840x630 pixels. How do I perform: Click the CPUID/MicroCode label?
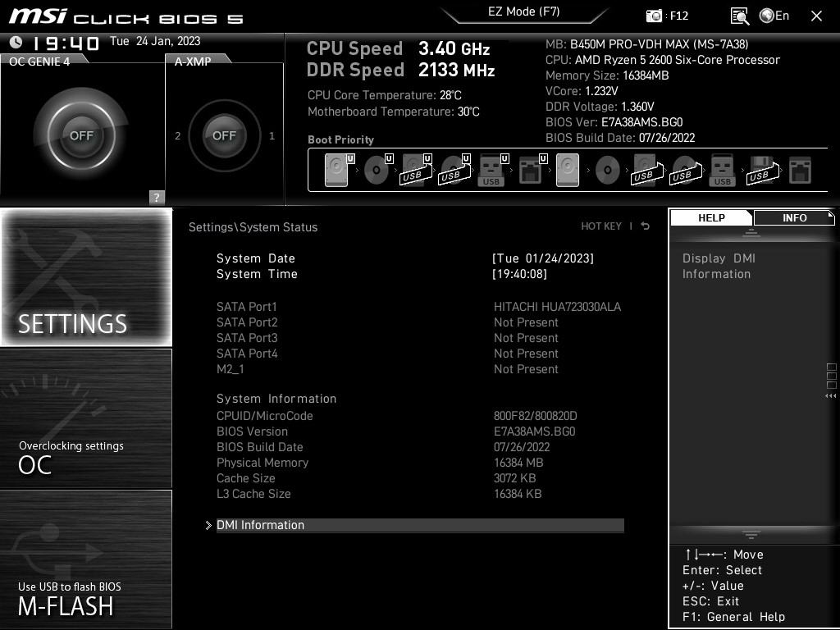point(265,416)
